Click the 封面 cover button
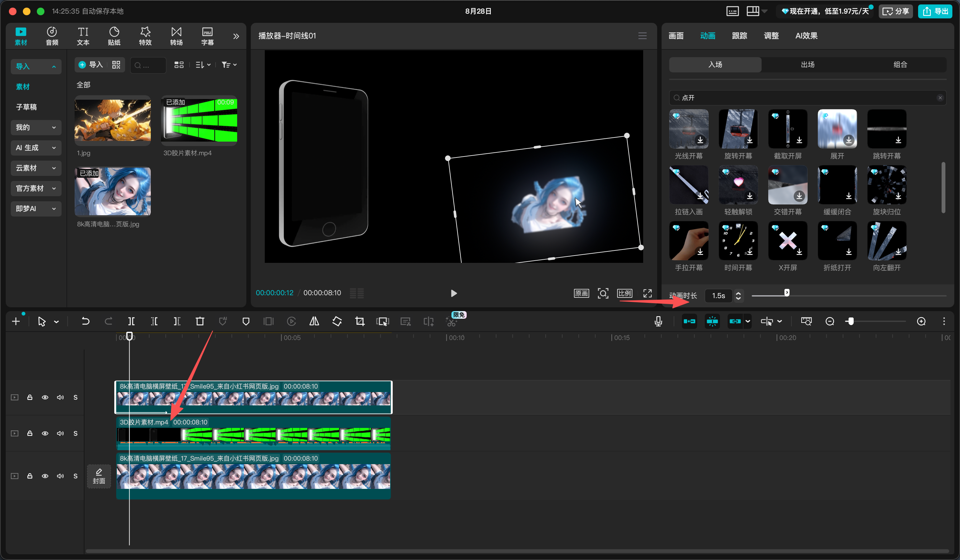 coord(99,476)
